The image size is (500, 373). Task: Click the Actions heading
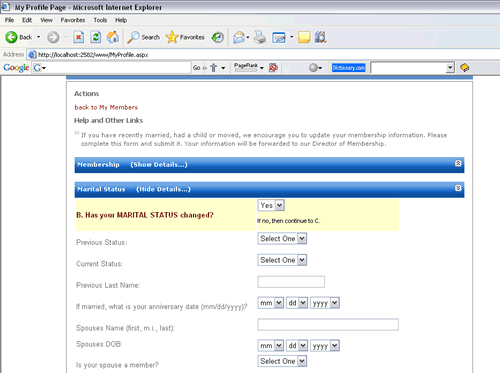pos(87,94)
